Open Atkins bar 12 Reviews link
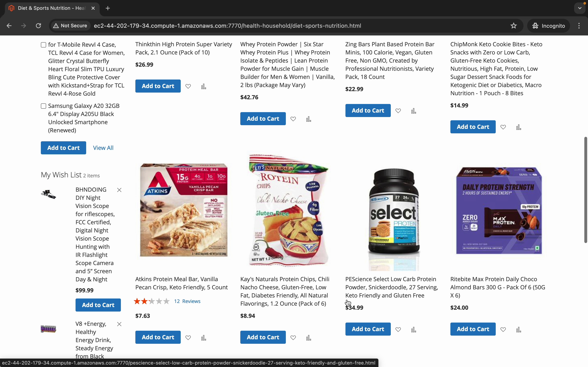Image resolution: width=588 pixels, height=367 pixels. [187, 301]
